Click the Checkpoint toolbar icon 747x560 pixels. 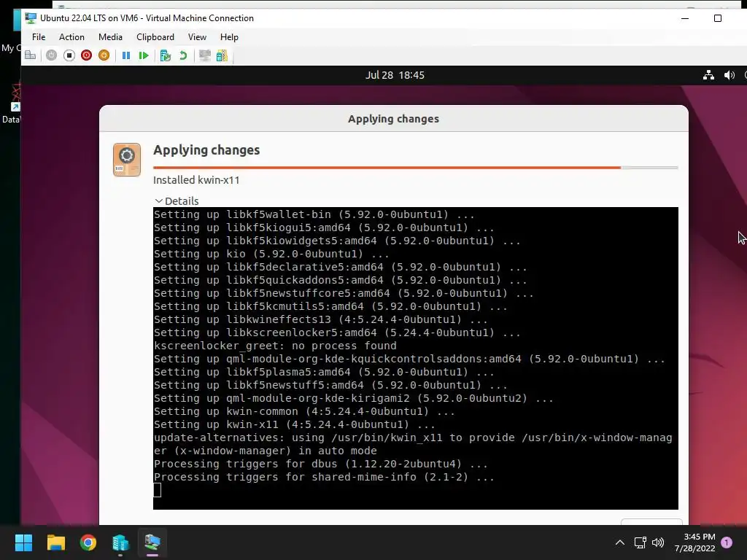166,55
